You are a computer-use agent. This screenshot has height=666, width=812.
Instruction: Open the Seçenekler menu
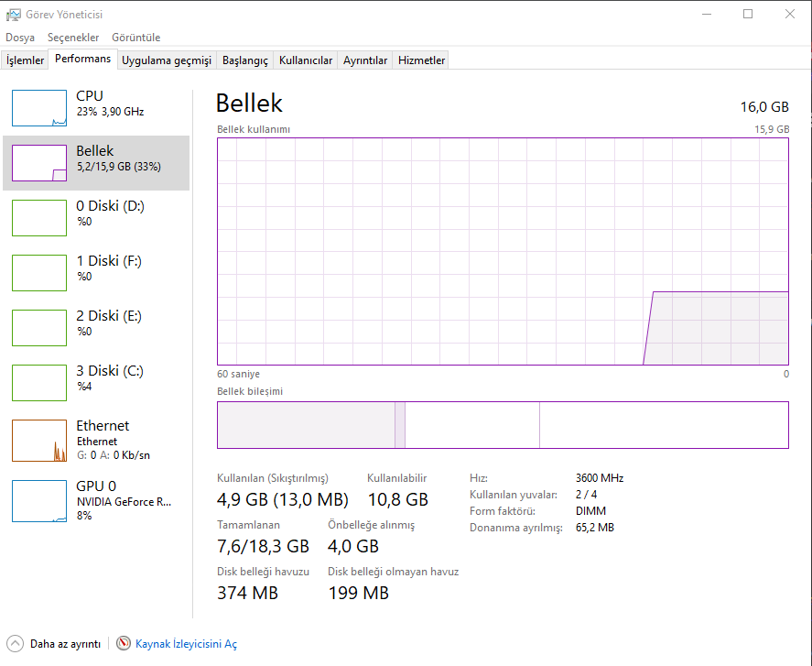point(73,38)
